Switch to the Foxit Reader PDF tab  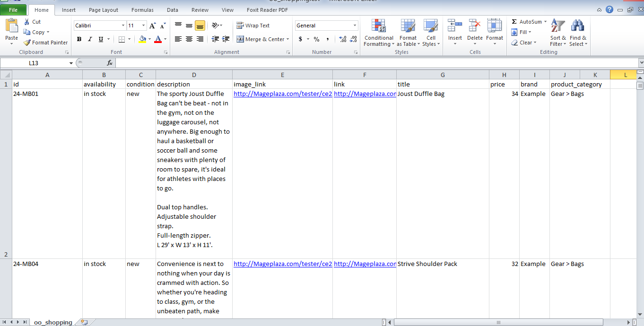click(267, 10)
